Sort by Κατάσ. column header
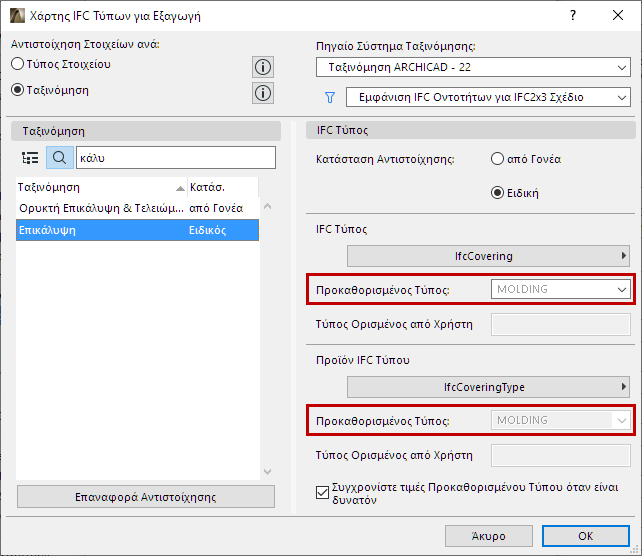Image resolution: width=642 pixels, height=556 pixels. [223, 188]
